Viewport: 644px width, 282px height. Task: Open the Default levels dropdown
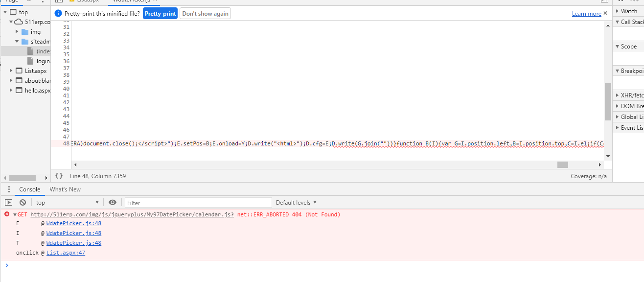tap(296, 203)
